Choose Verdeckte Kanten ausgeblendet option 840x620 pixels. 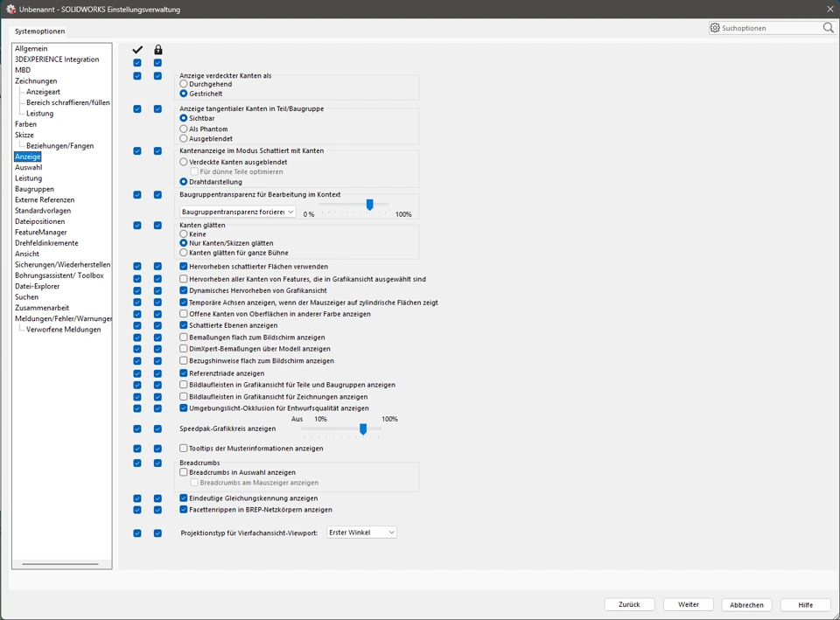pyautogui.click(x=184, y=162)
